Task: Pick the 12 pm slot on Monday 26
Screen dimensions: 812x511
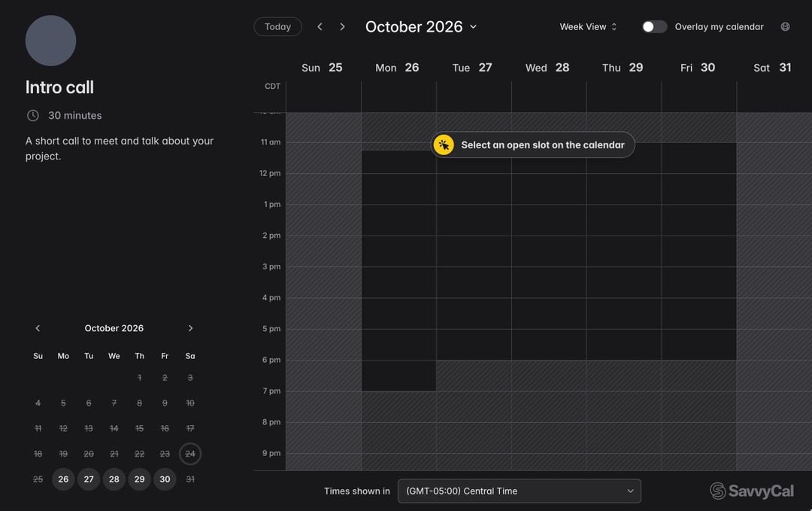Action: (x=398, y=189)
